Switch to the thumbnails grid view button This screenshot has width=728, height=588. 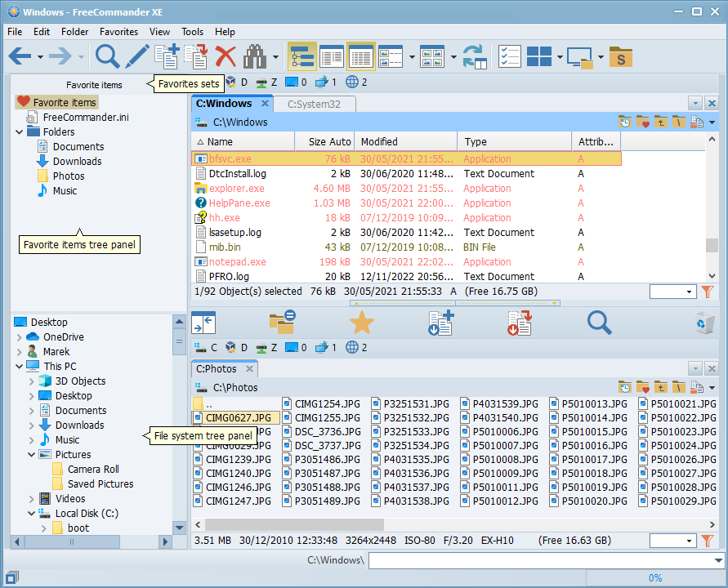point(432,56)
